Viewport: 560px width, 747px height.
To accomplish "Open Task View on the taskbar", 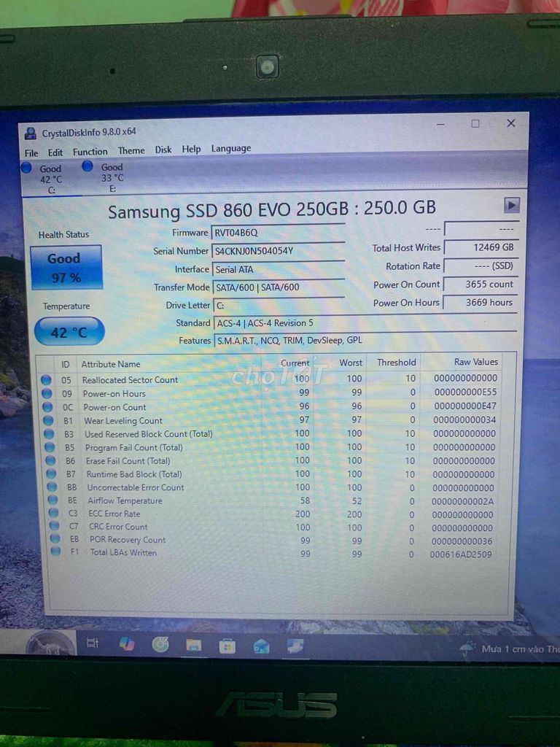I will [x=93, y=643].
